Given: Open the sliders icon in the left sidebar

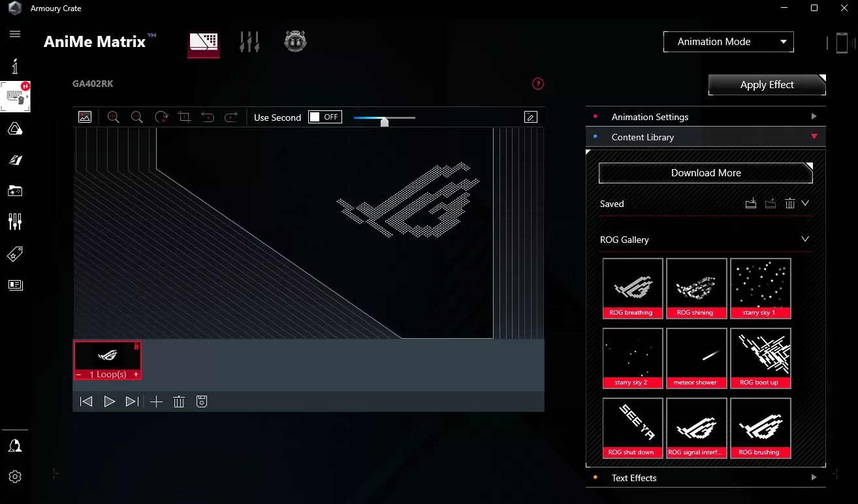Looking at the screenshot, I should [x=15, y=222].
